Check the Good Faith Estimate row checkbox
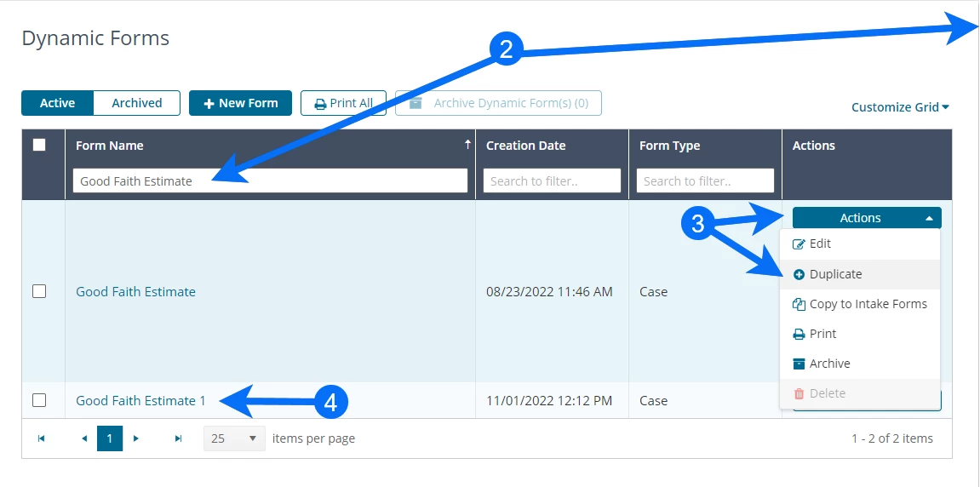980x487 pixels. pyautogui.click(x=39, y=291)
